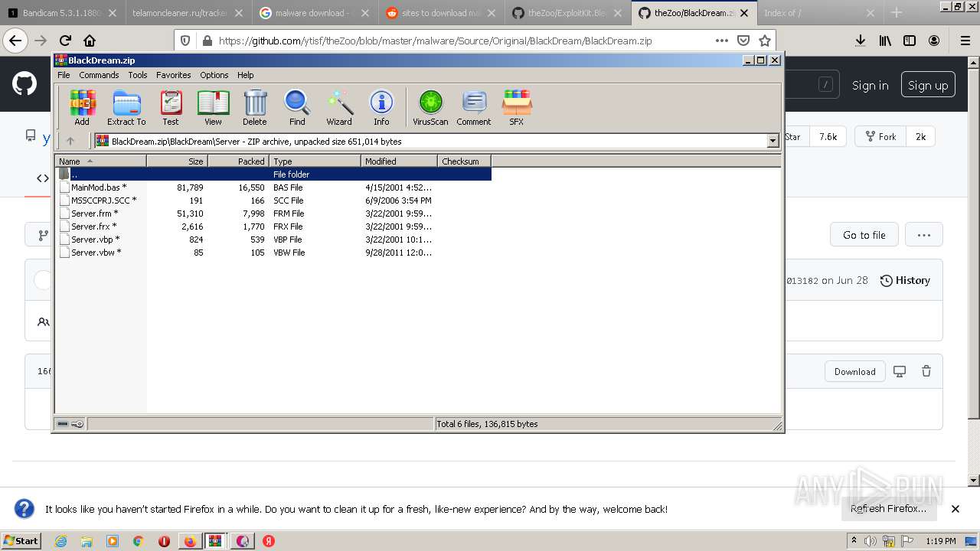Expand WinRAR address path dropdown
Image resolution: width=980 pixels, height=551 pixels.
point(773,141)
